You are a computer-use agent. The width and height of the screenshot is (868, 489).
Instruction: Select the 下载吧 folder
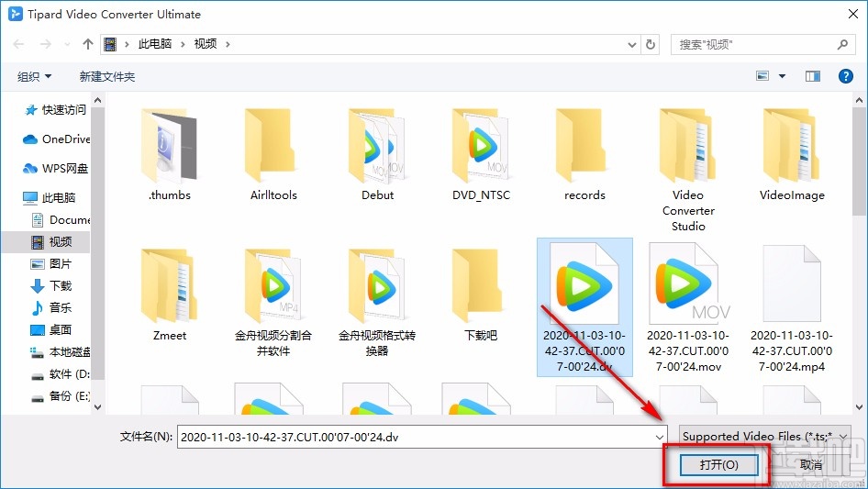pyautogui.click(x=481, y=295)
